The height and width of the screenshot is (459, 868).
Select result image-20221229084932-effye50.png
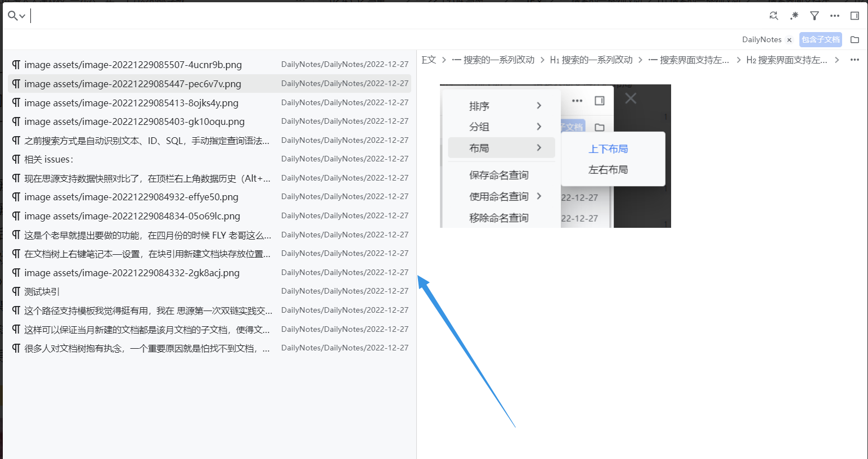[209, 197]
